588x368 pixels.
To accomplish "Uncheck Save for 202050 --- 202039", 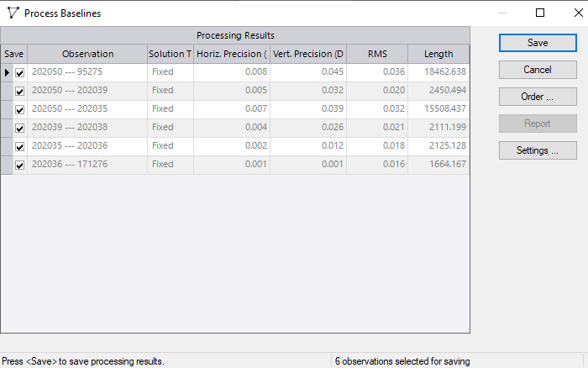I will [x=20, y=92].
